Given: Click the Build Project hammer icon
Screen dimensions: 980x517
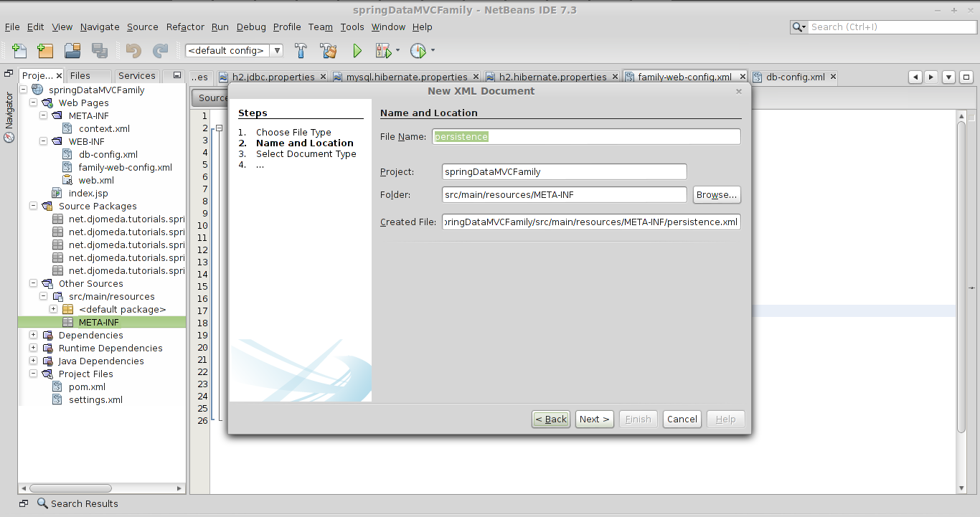Looking at the screenshot, I should point(301,51).
